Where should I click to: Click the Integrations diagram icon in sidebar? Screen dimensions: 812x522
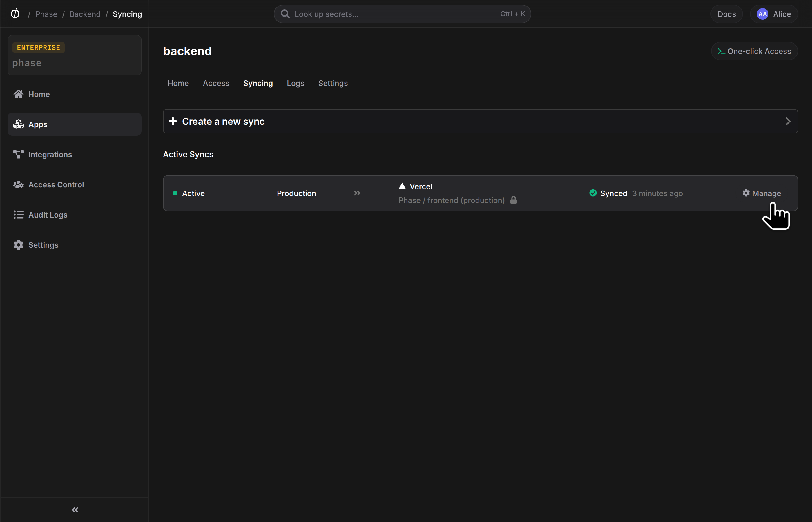(18, 155)
